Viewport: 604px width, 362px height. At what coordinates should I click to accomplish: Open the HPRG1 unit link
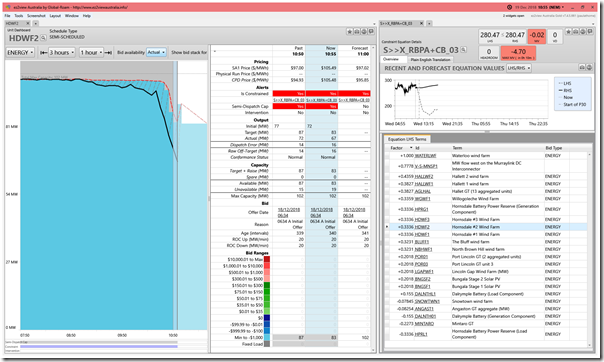click(x=421, y=209)
